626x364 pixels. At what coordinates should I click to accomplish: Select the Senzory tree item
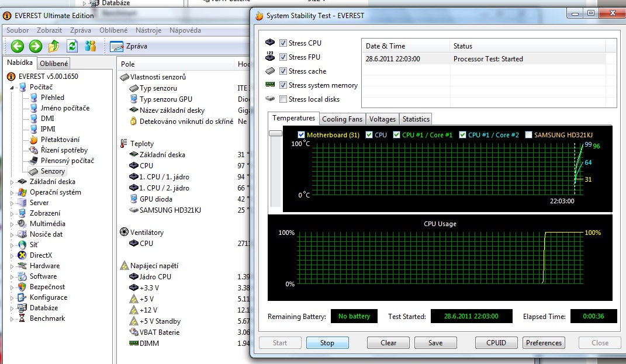pos(53,171)
